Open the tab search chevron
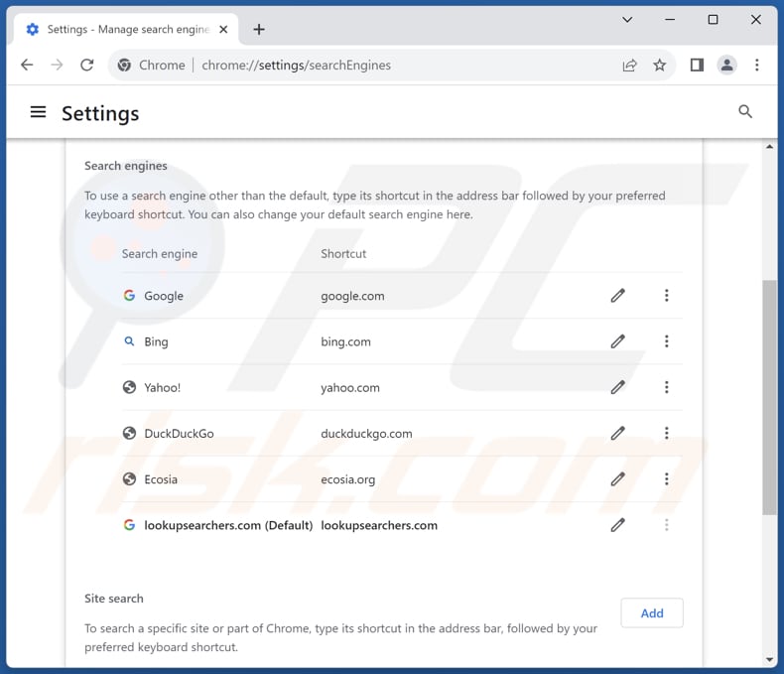The height and width of the screenshot is (674, 784). coord(627,20)
